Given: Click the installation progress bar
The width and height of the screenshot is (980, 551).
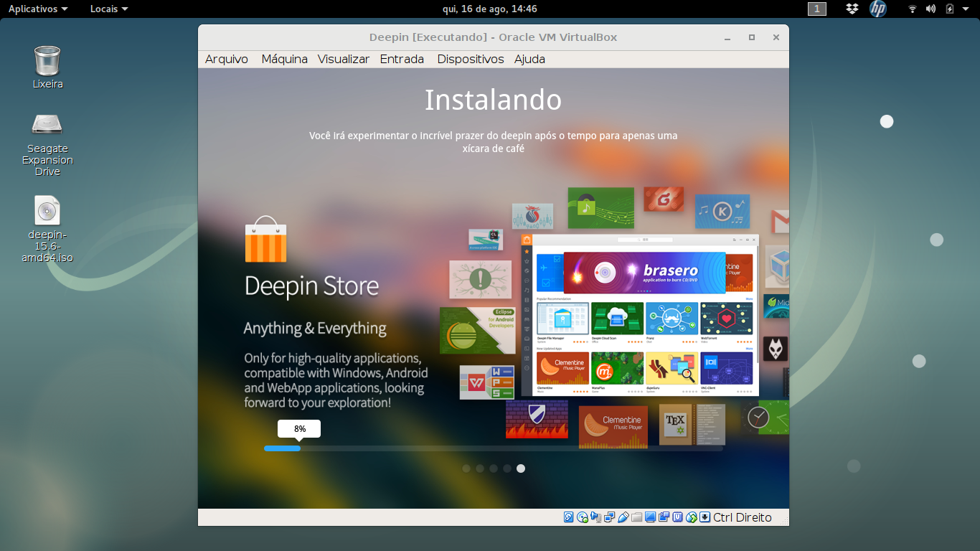Looking at the screenshot, I should [x=493, y=448].
